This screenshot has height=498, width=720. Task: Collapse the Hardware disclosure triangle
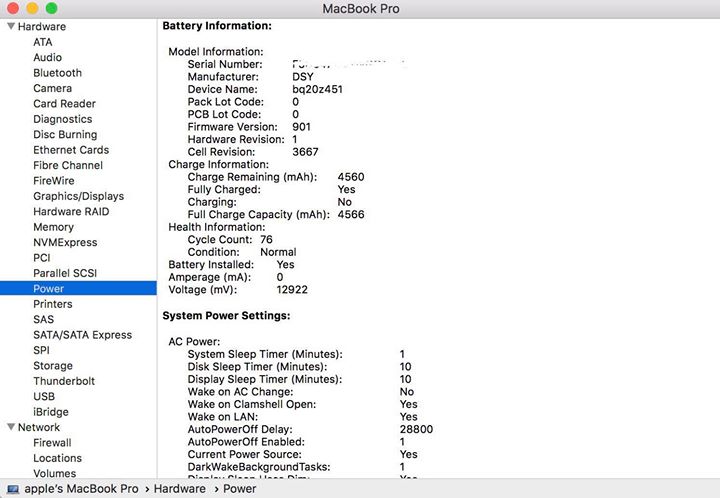(11, 26)
